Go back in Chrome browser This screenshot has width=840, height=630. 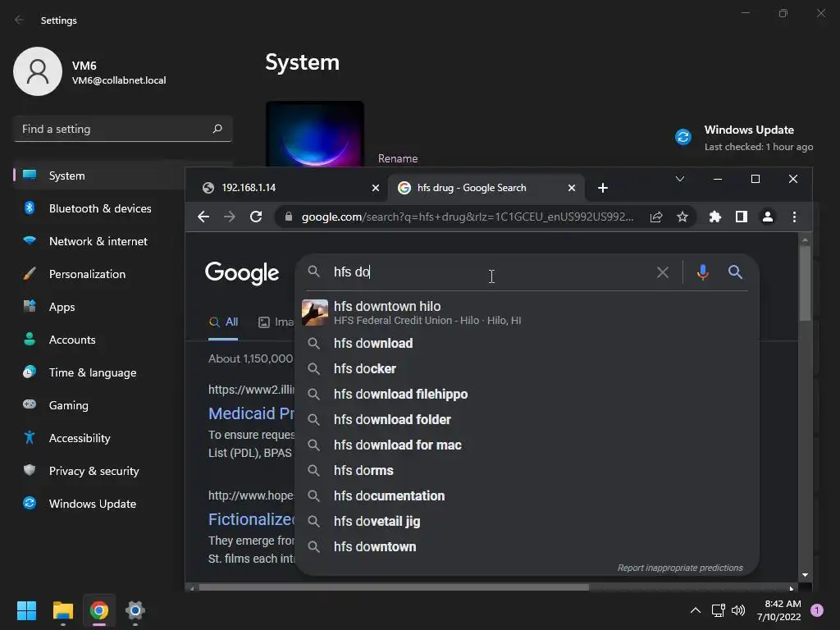pos(203,217)
